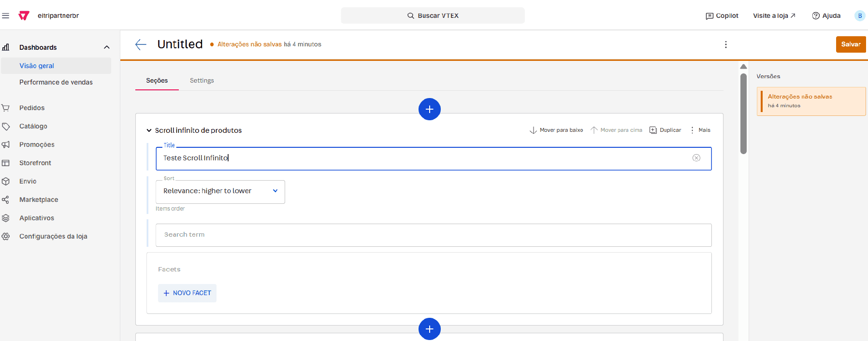
Task: Click the vertical scrollbar thumb
Action: coord(743,114)
